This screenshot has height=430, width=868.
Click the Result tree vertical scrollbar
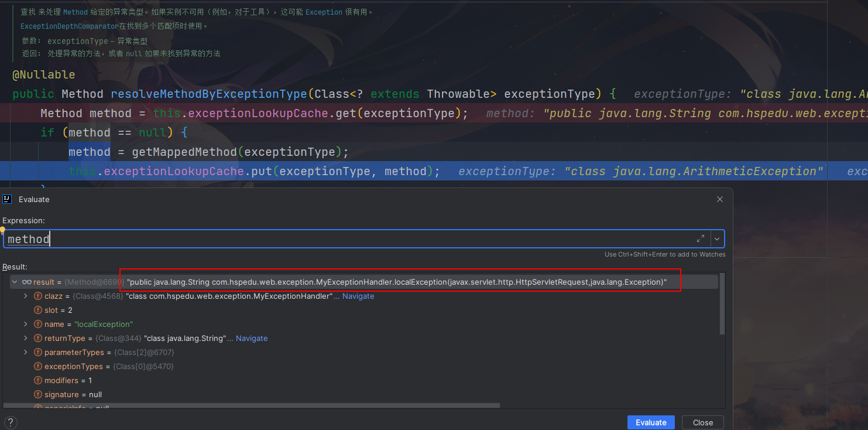(722, 305)
